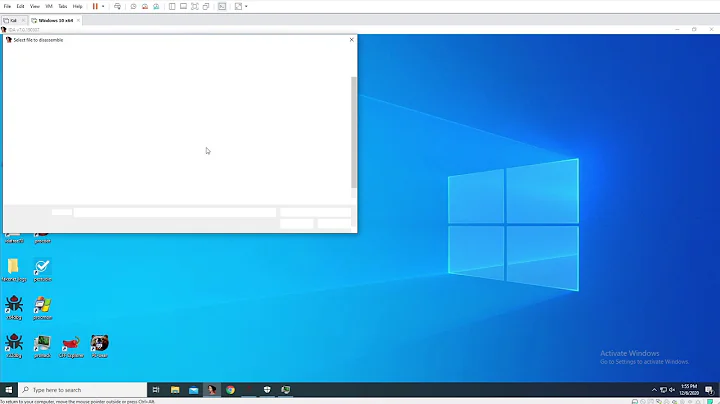The image size is (720, 404).
Task: Open Windows Security shield on the taskbar
Action: [x=267, y=390]
